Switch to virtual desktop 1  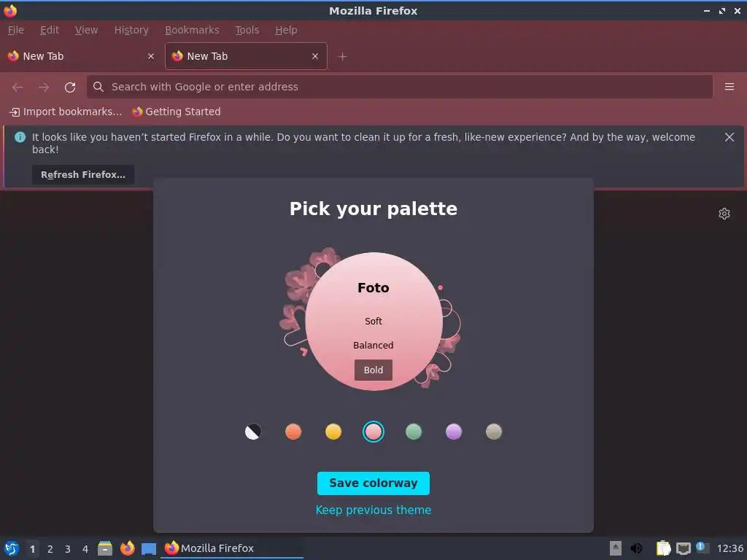(32, 549)
